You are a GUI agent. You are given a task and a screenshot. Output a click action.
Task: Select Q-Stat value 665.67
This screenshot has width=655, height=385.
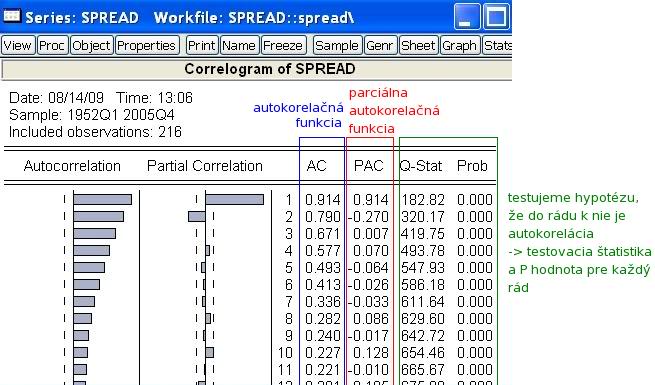[x=423, y=370]
